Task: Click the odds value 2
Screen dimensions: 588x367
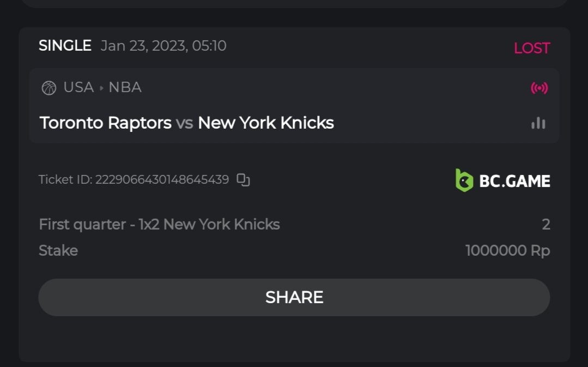Action: pos(545,224)
